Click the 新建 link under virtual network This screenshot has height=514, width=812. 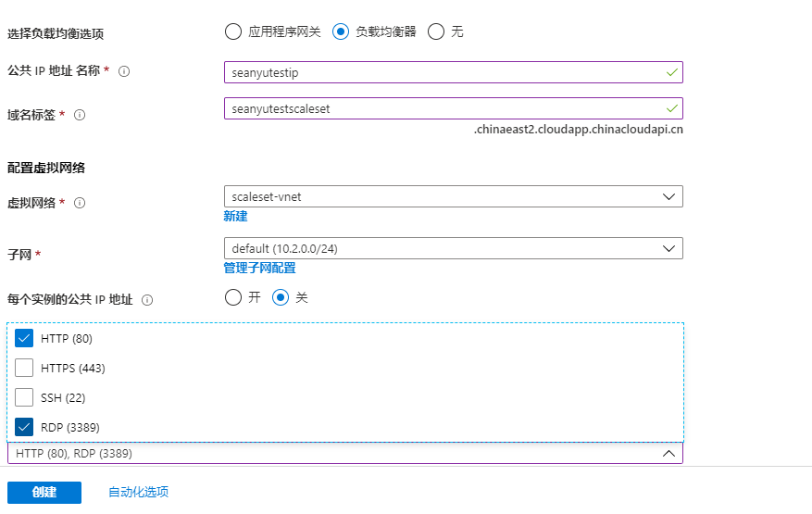pos(235,216)
